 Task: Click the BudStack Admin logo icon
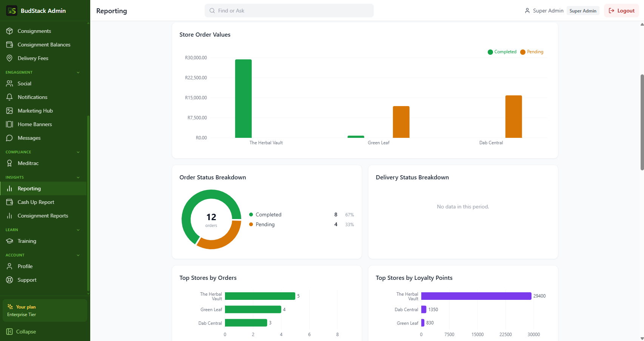point(12,11)
